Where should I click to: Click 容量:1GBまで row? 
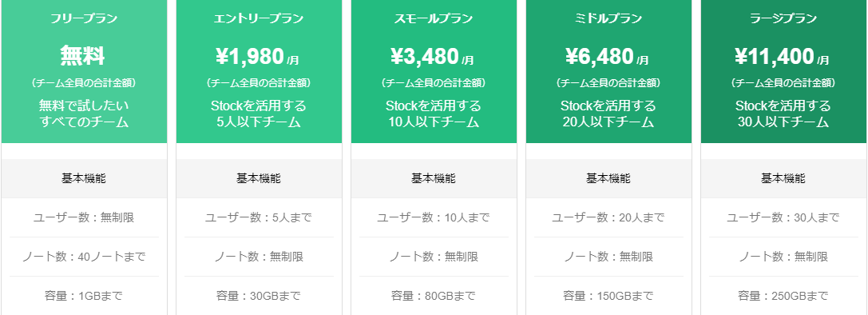coord(84,296)
